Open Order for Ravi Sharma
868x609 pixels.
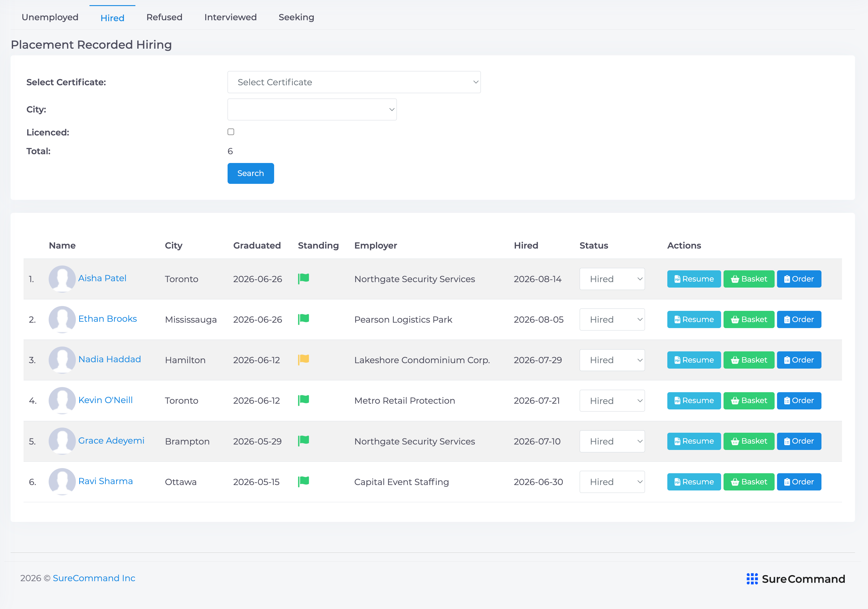point(799,481)
